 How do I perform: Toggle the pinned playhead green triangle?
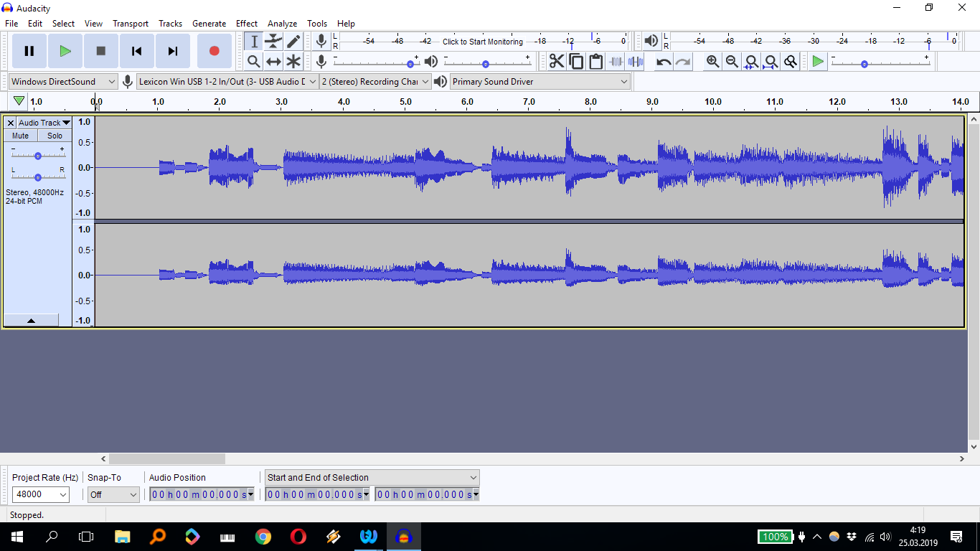19,101
